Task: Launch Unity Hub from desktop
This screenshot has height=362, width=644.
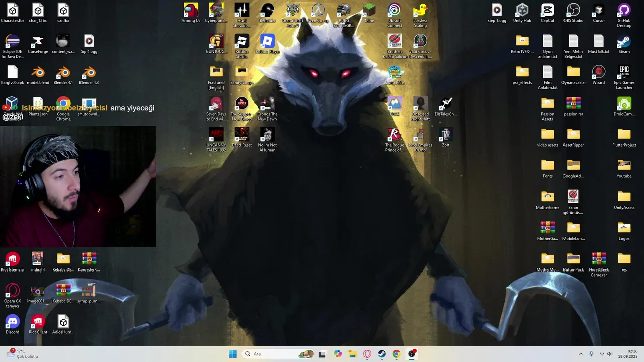Action: [x=522, y=13]
